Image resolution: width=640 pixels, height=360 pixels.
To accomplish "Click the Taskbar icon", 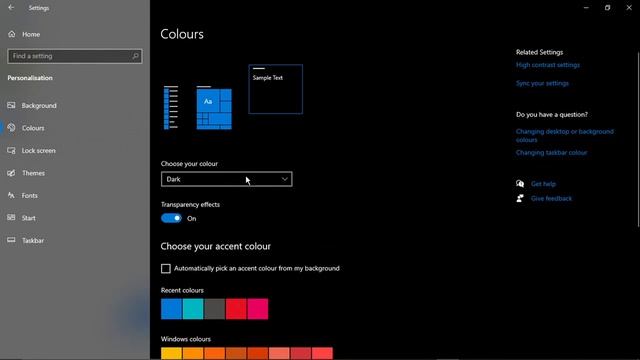I will [11, 240].
